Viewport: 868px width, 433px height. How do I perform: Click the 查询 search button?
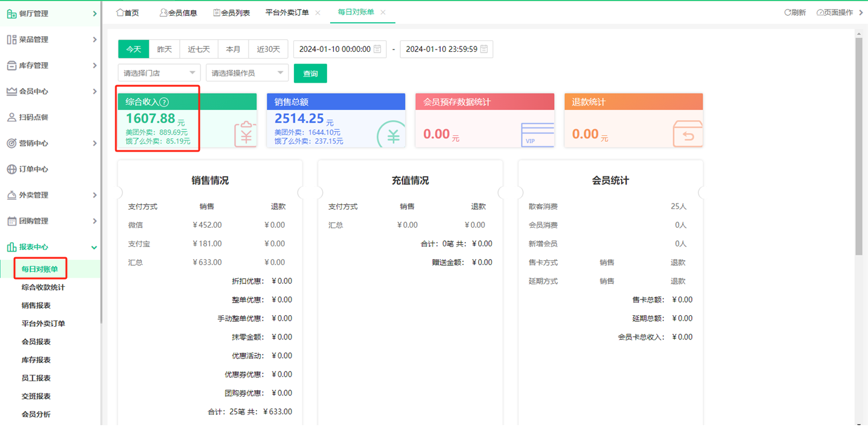tap(310, 72)
